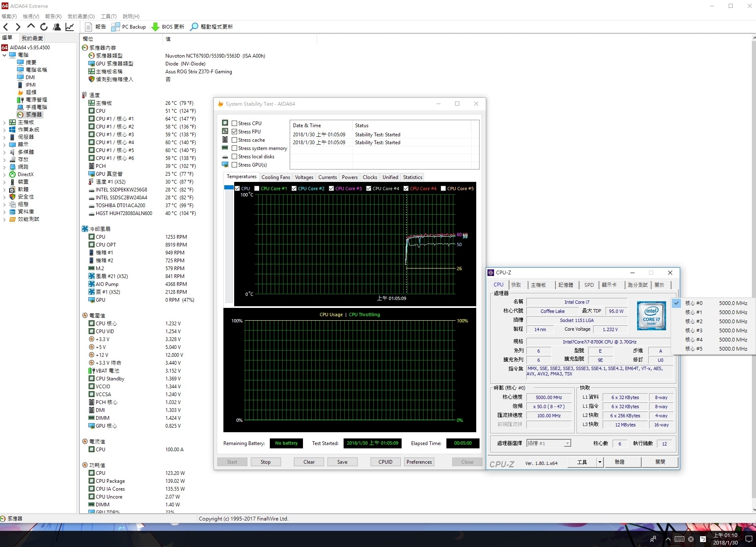The height and width of the screenshot is (547, 756).
Task: Enable the Stress CPU checkbox
Action: click(235, 123)
